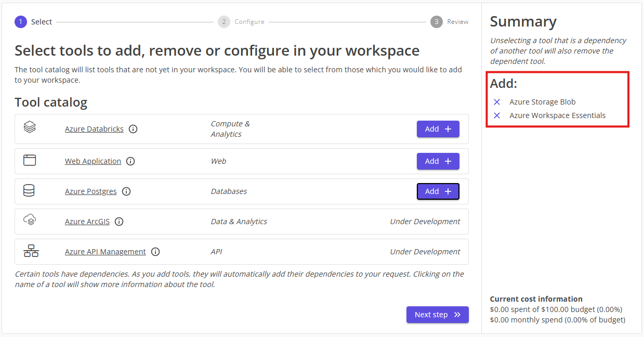The image size is (644, 337).
Task: Open info icon beside Azure Databricks
Action: click(x=133, y=129)
